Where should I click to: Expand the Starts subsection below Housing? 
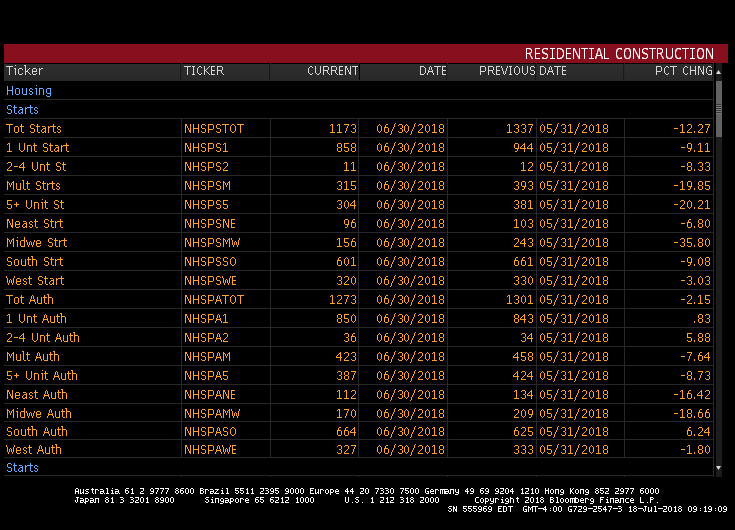(x=22, y=110)
